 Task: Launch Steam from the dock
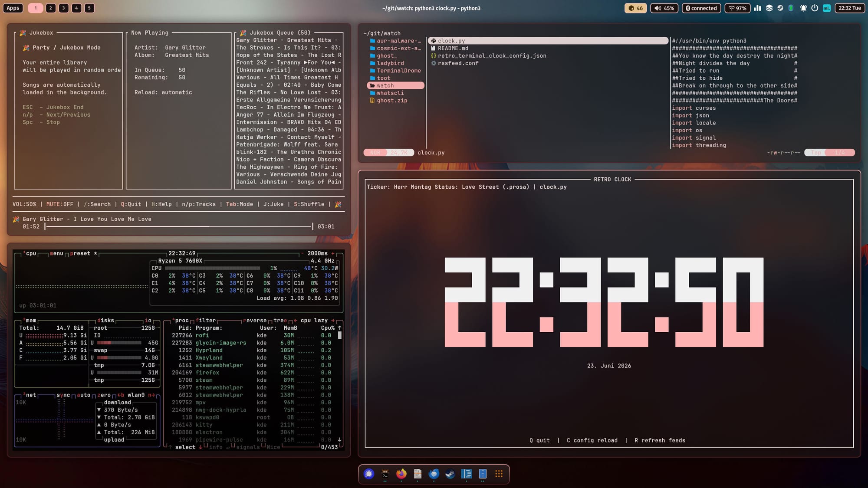450,474
